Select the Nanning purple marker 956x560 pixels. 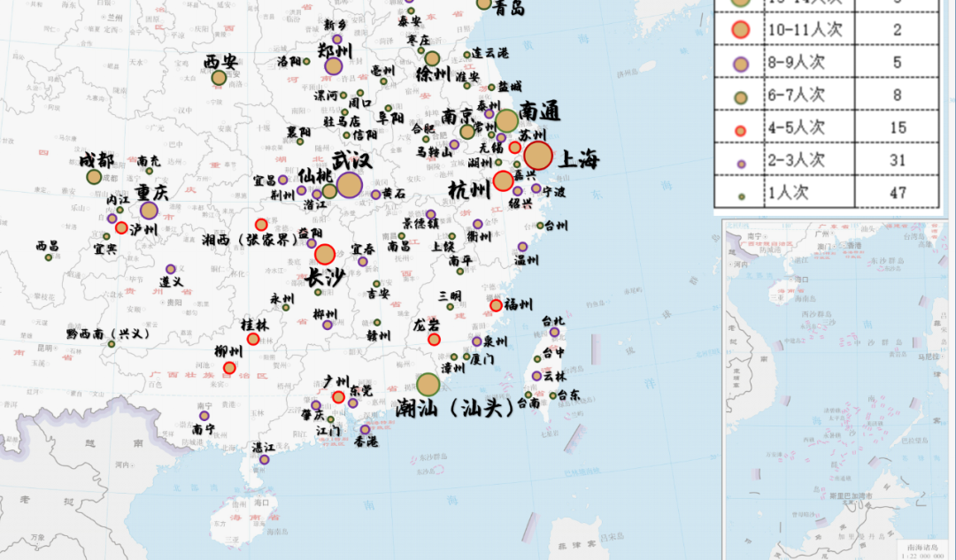pyautogui.click(x=204, y=416)
